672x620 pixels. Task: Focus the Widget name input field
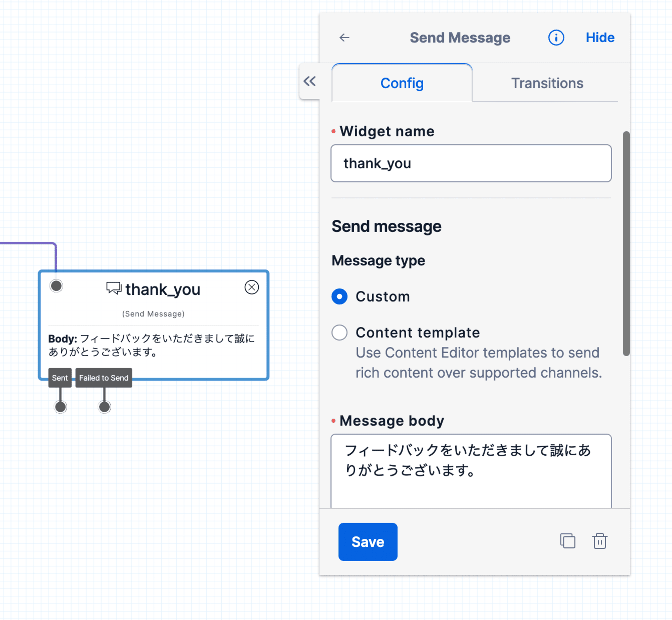(x=471, y=163)
